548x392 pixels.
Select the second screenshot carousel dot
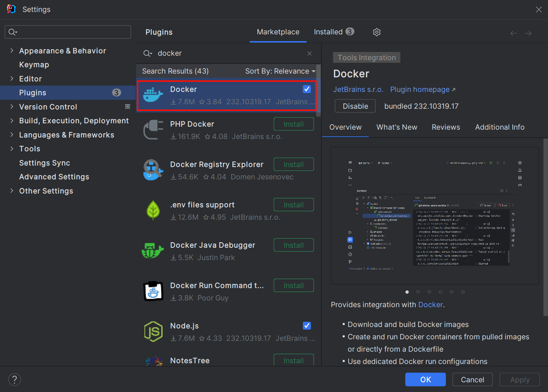point(418,292)
